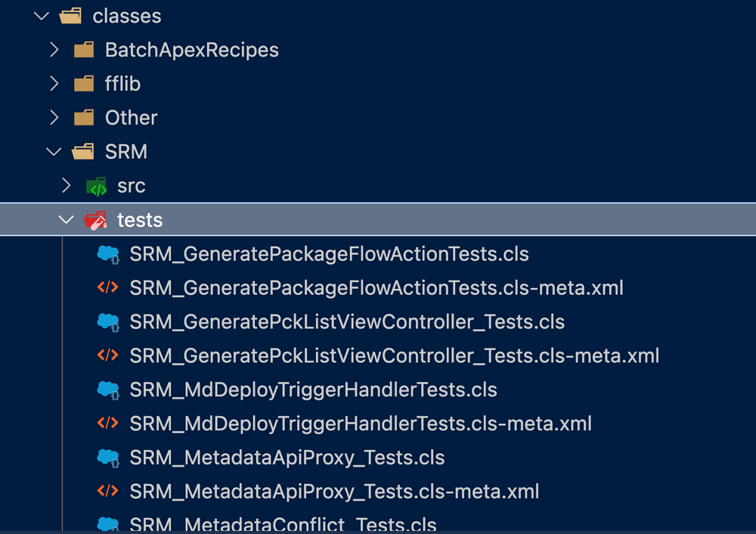Click Salesforce cloud icon beside SRM_MetadataApiProxy_Tests.cls
The height and width of the screenshot is (534, 756).
tap(108, 458)
